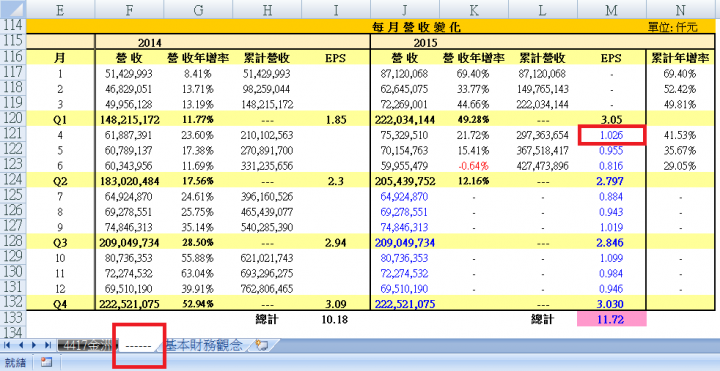The image size is (720, 371).
Task: Click the insert new worksheet icon
Action: [x=262, y=345]
